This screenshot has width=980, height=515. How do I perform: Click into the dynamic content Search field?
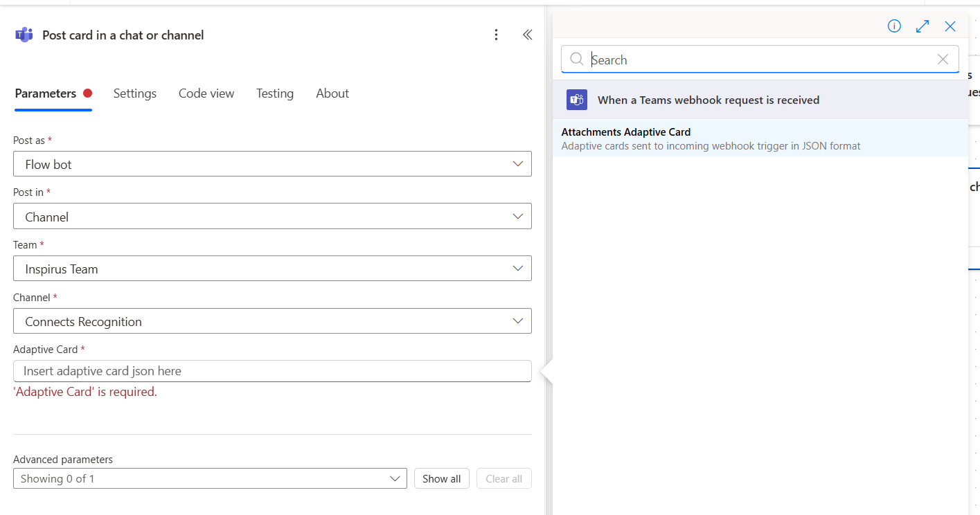click(x=760, y=60)
